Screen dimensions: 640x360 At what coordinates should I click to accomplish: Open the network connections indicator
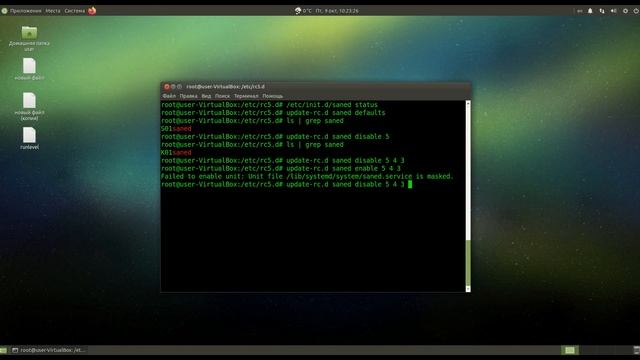(602, 11)
